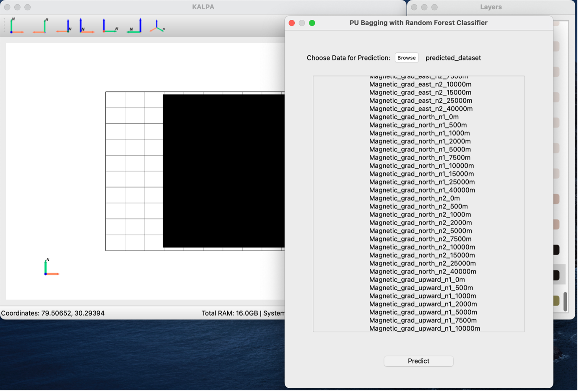Select Magnetic_grad_north_n1_15000m in the list

point(423,174)
